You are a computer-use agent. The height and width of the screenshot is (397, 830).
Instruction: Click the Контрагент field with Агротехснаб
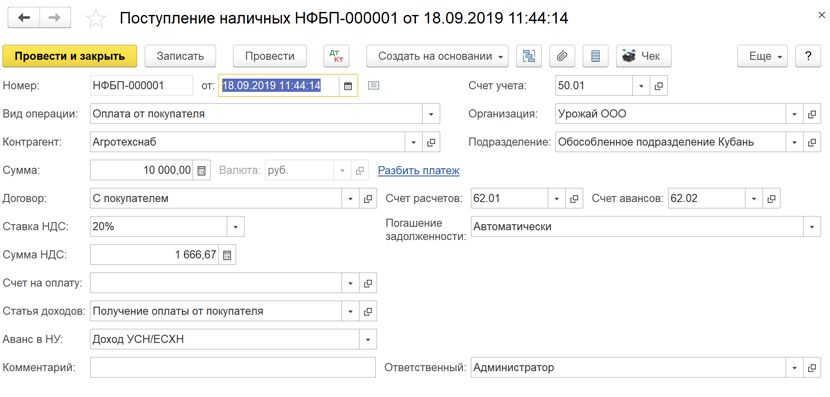pyautogui.click(x=248, y=142)
